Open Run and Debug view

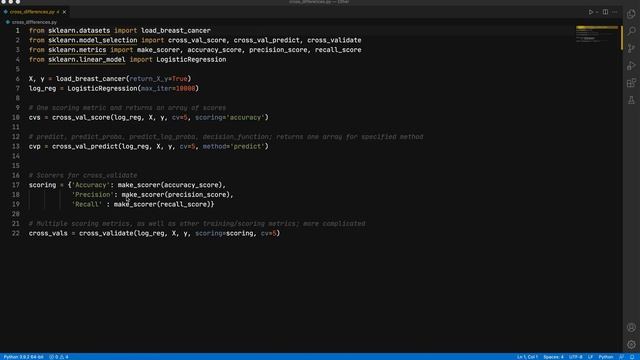pos(631,65)
